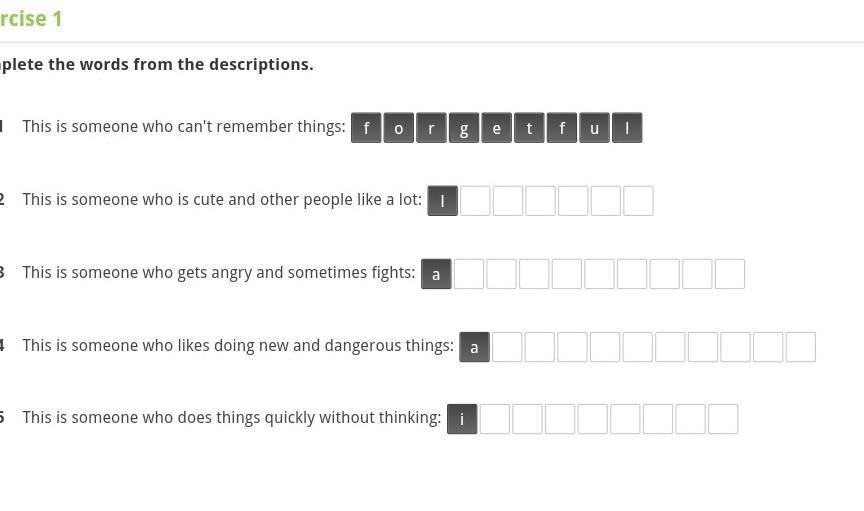
Task: Select the fifth letter box in the 'gets angry' row
Action: click(566, 274)
